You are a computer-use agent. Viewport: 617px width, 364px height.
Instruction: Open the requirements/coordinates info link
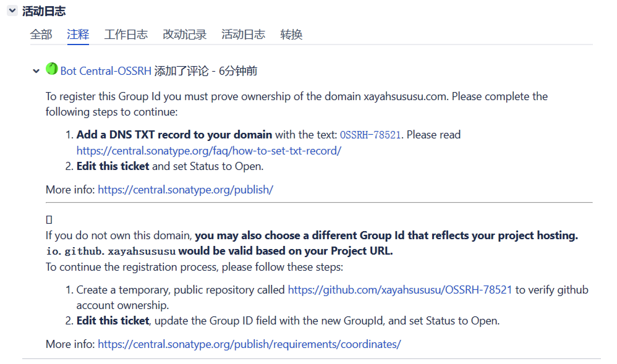click(249, 344)
